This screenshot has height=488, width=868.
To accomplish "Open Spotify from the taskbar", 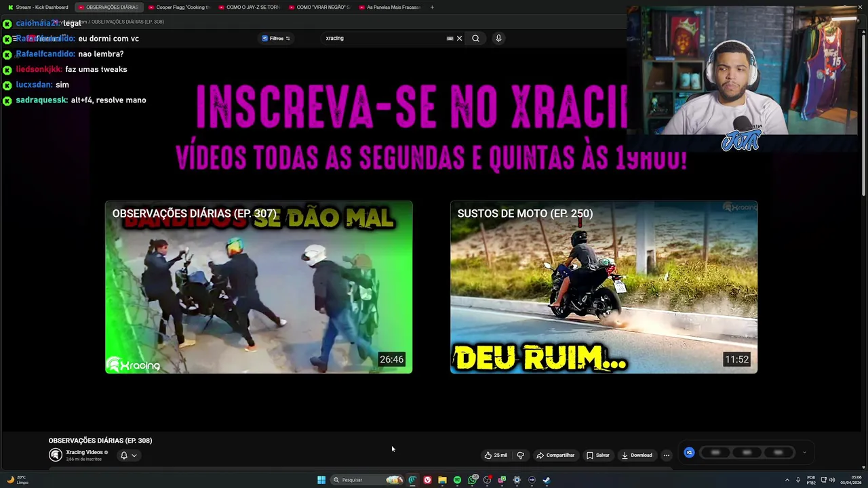I will coord(457,480).
